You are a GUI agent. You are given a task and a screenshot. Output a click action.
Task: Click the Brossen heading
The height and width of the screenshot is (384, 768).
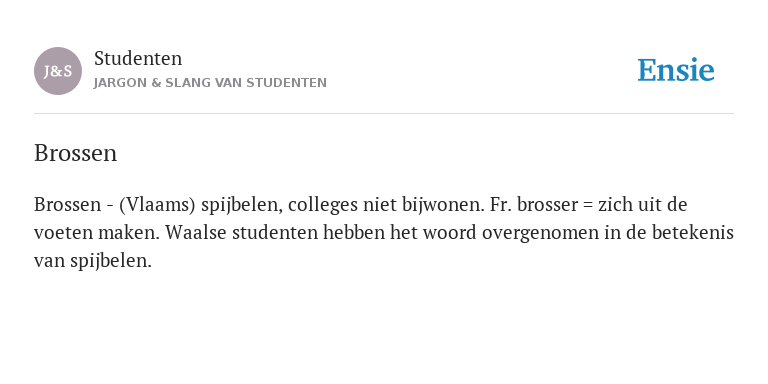click(75, 153)
